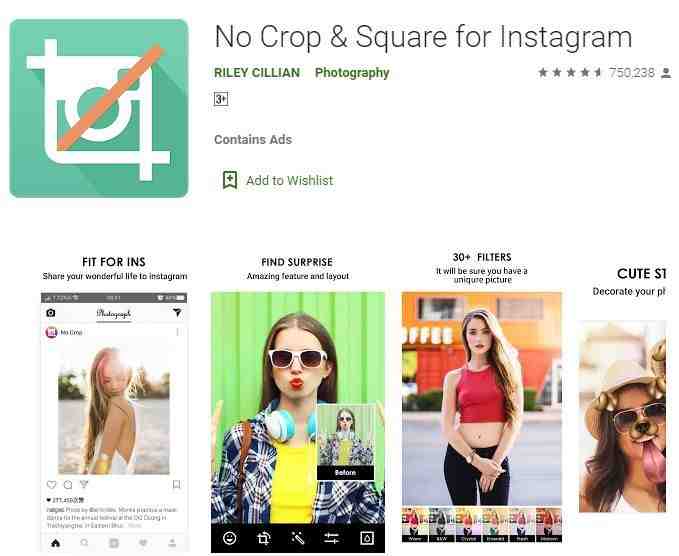The image size is (679, 556).
Task: Click the camera icon in Instagram mockup header
Action: pos(51,312)
